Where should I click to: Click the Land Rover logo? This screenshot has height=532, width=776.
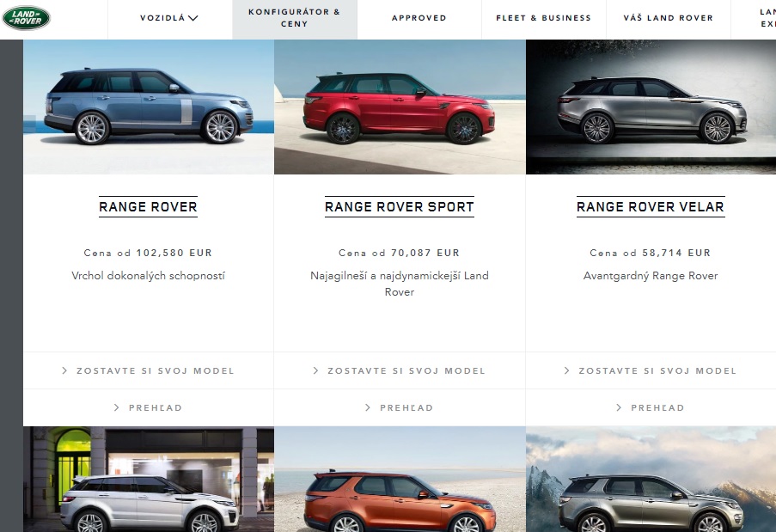pos(27,18)
